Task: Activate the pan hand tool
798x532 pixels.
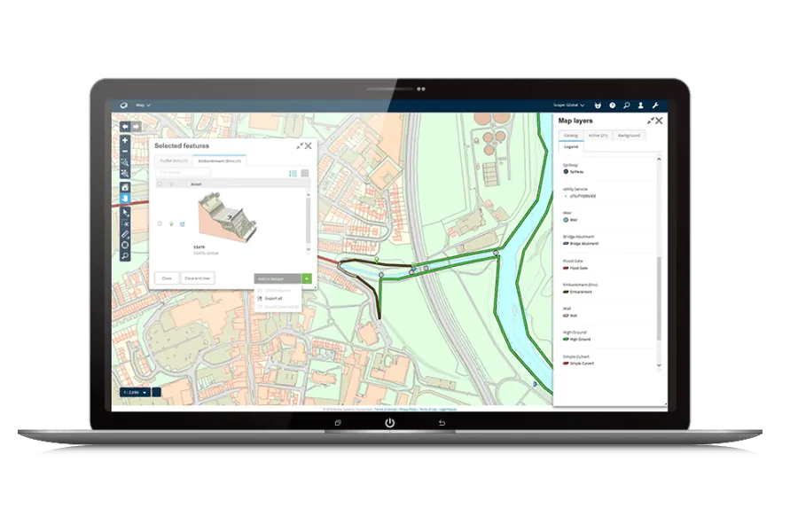Action: (x=125, y=199)
